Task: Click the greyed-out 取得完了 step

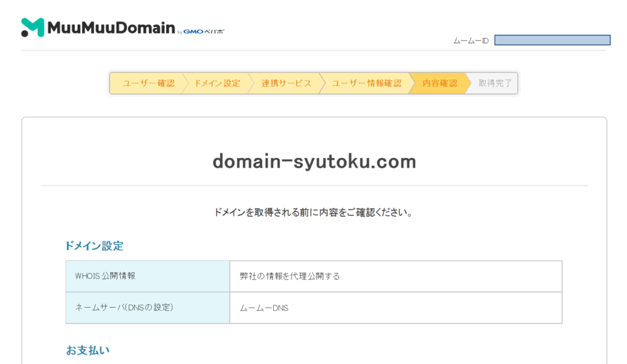Action: [495, 83]
